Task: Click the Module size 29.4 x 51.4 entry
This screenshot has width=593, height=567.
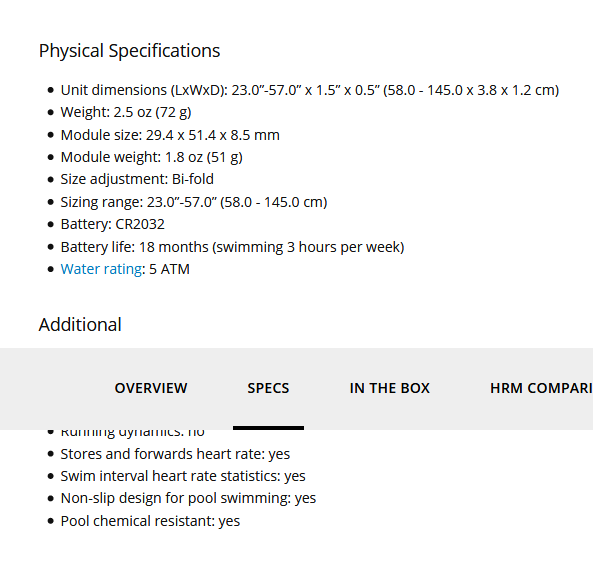Action: [x=170, y=135]
